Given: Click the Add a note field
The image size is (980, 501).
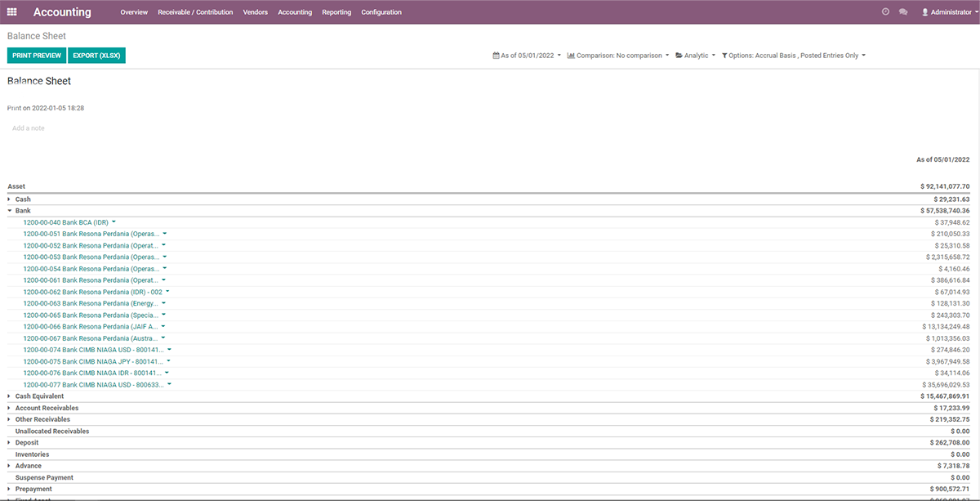Looking at the screenshot, I should click(x=29, y=128).
